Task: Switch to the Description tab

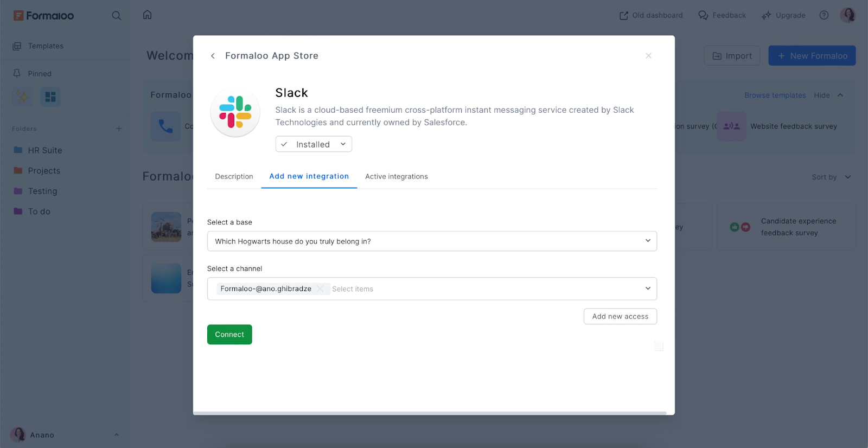Action: [234, 176]
